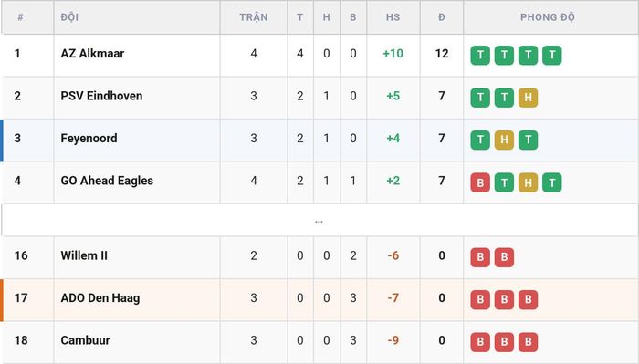Sort table by the TRẬN column header

coord(254,17)
